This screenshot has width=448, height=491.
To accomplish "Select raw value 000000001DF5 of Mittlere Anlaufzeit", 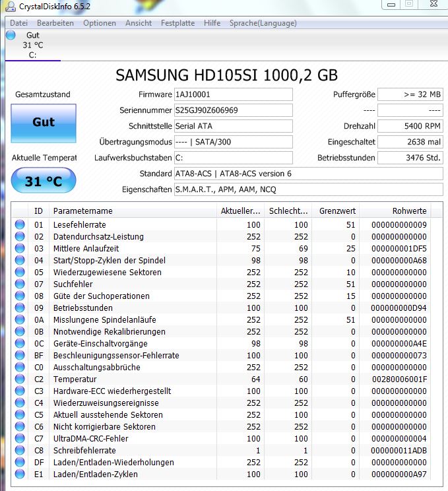I will tap(399, 248).
